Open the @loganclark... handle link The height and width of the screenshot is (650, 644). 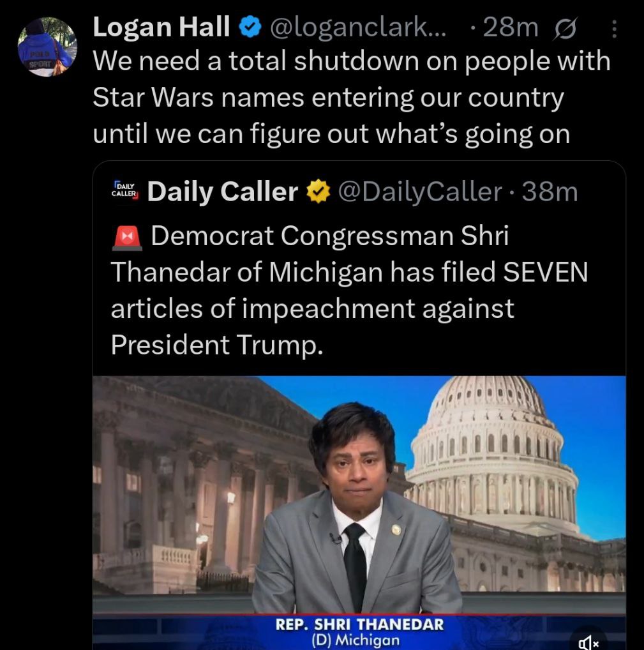[x=358, y=27]
